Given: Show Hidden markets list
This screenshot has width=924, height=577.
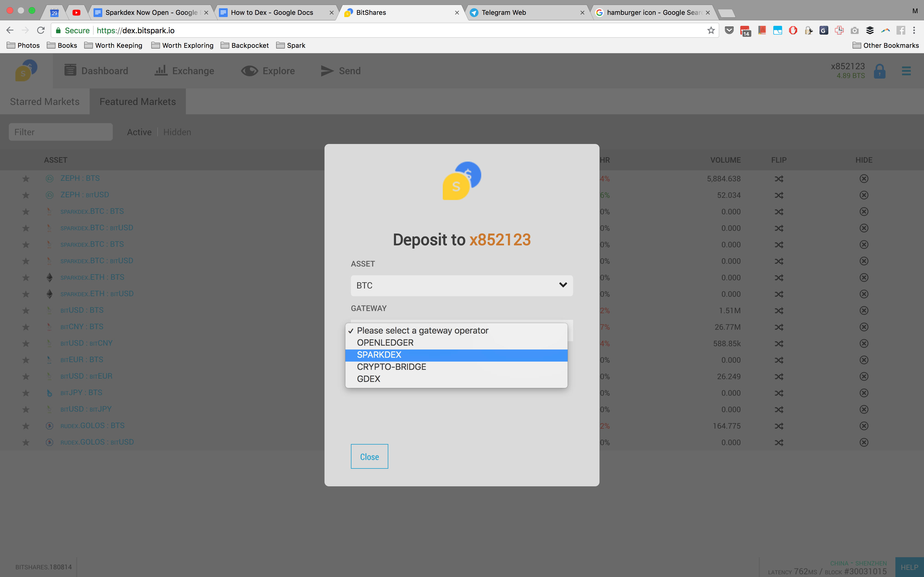Looking at the screenshot, I should tap(177, 132).
